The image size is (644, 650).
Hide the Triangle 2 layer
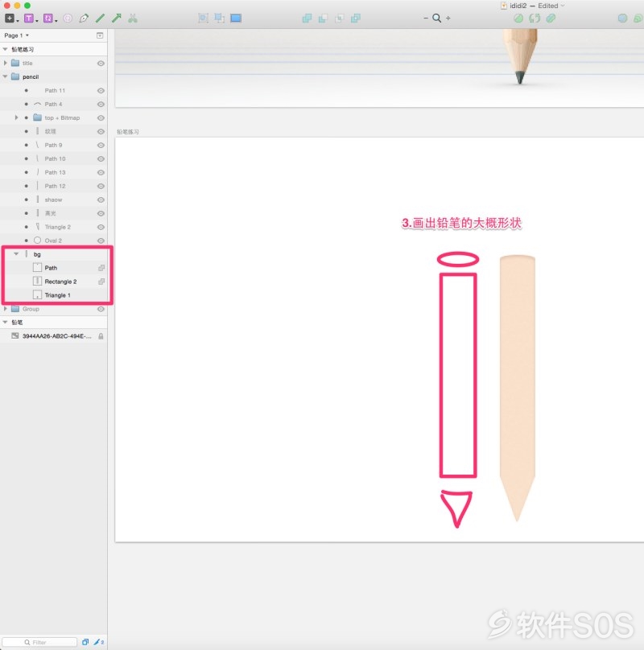[101, 228]
